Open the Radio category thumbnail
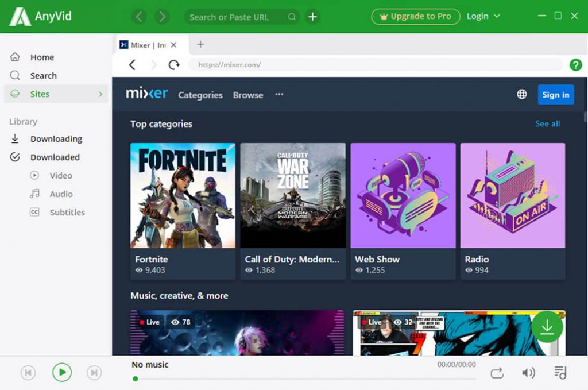The image size is (588, 390). coord(513,195)
